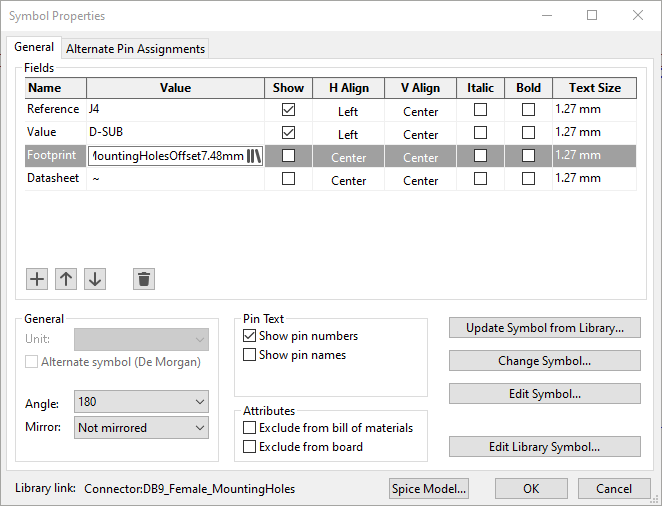Toggle Bold checkbox for Datasheet row
662x506 pixels.
tap(528, 179)
